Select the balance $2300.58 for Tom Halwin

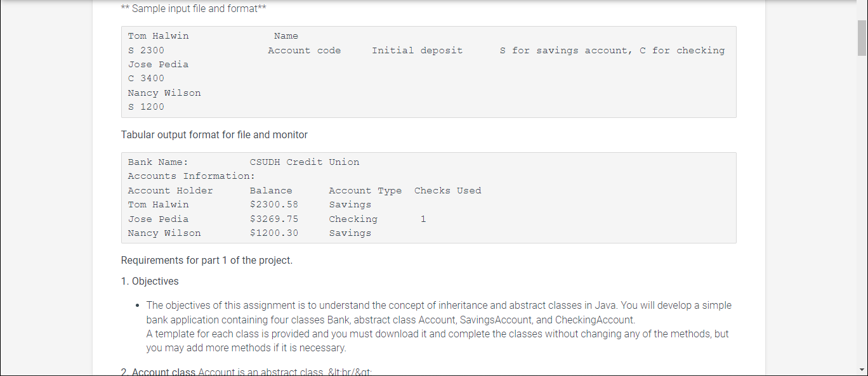[274, 204]
